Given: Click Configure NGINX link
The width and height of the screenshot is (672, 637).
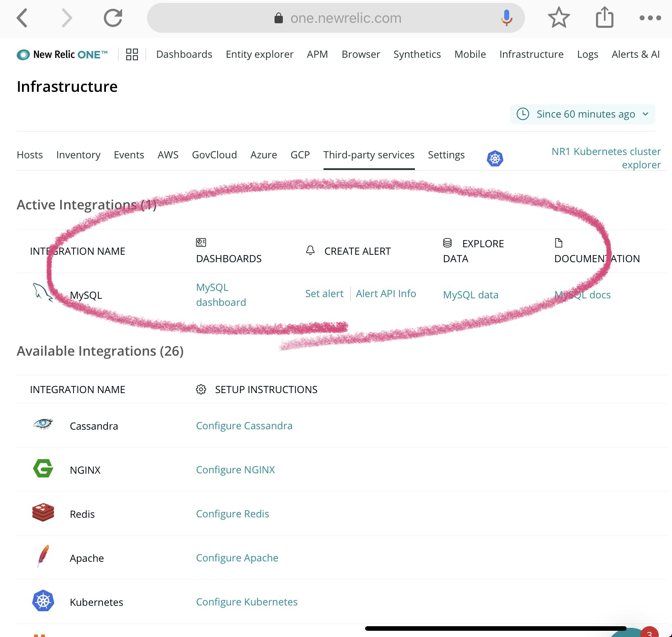Looking at the screenshot, I should (235, 470).
